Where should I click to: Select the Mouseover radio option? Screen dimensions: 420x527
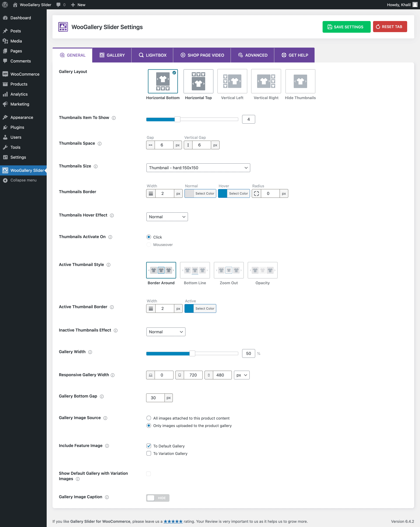(149, 245)
